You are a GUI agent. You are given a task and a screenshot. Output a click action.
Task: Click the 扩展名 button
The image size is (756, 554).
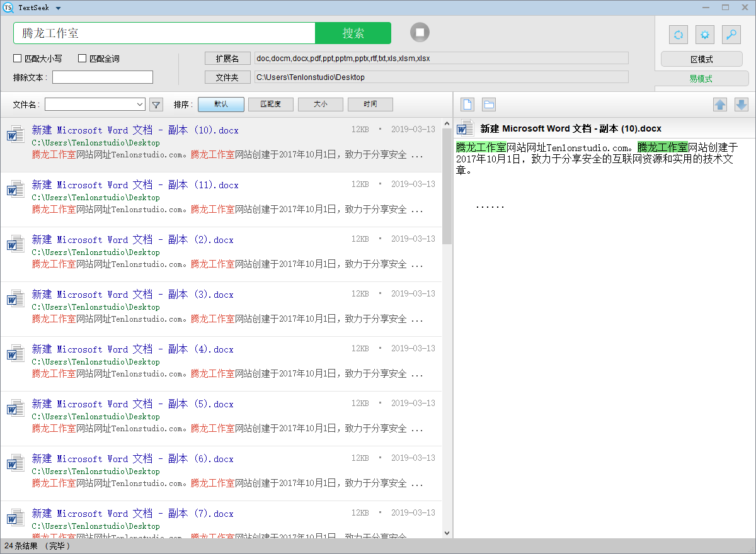click(227, 59)
